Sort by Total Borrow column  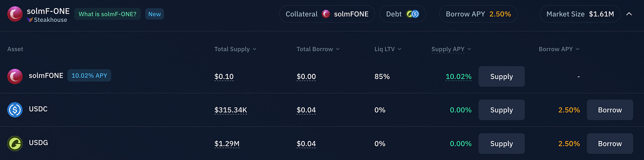pos(318,49)
